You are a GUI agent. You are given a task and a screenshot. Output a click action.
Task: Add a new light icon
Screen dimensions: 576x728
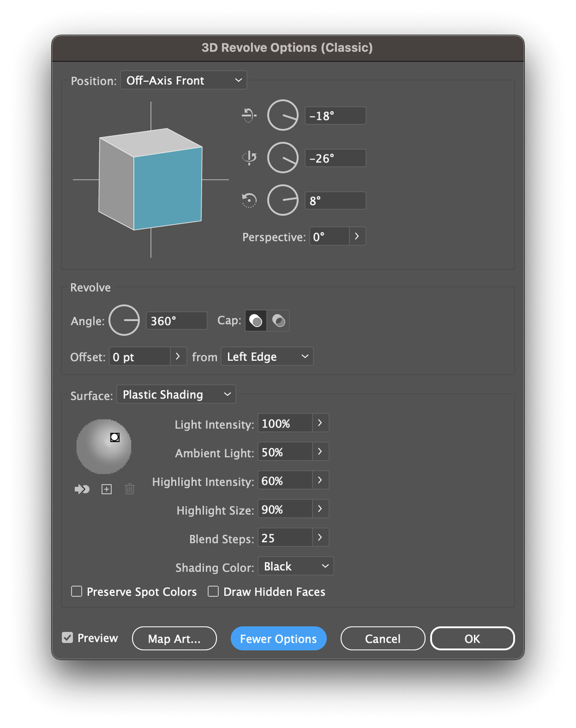coord(107,489)
